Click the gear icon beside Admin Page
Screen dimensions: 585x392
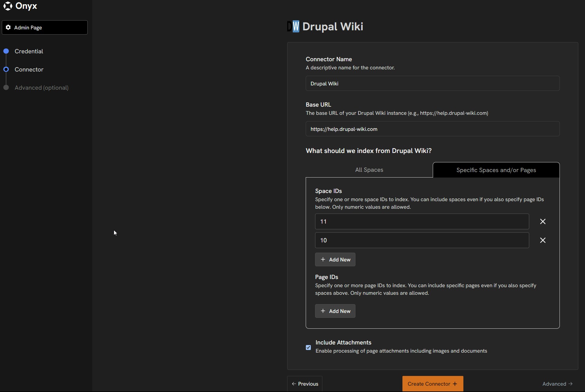click(x=8, y=28)
